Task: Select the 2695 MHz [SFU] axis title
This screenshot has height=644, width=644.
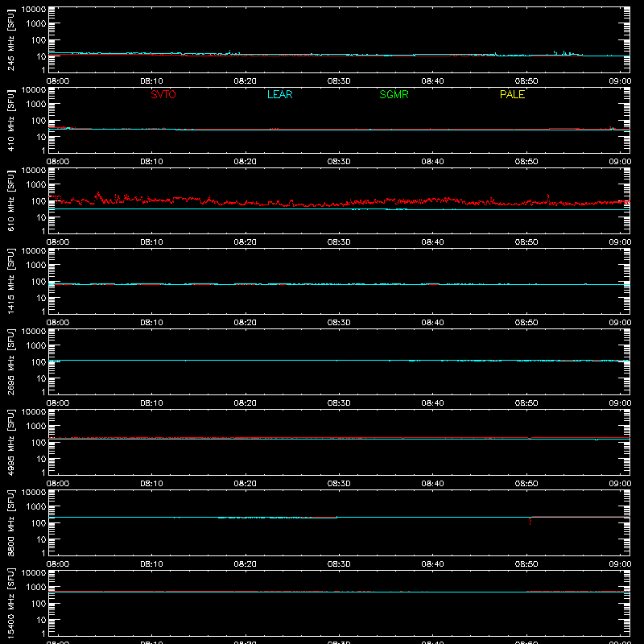Action: [10, 361]
